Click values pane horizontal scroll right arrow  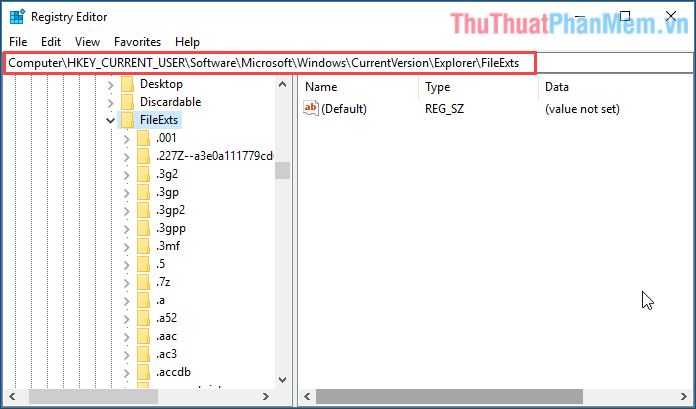click(684, 397)
